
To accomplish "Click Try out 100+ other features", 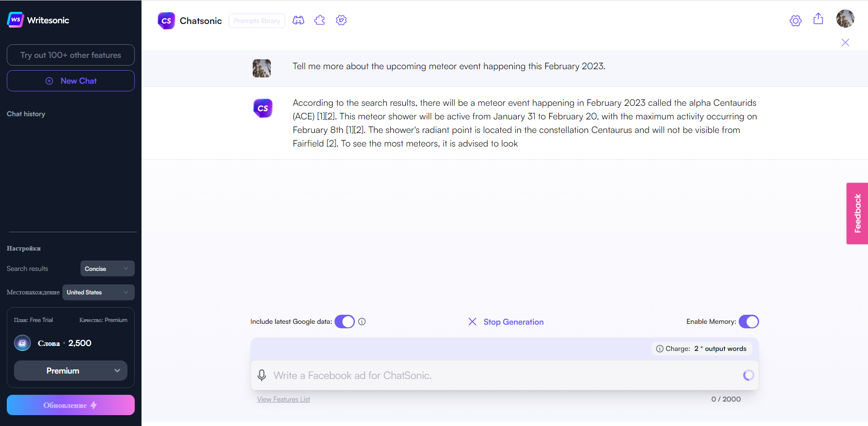I will tap(71, 55).
